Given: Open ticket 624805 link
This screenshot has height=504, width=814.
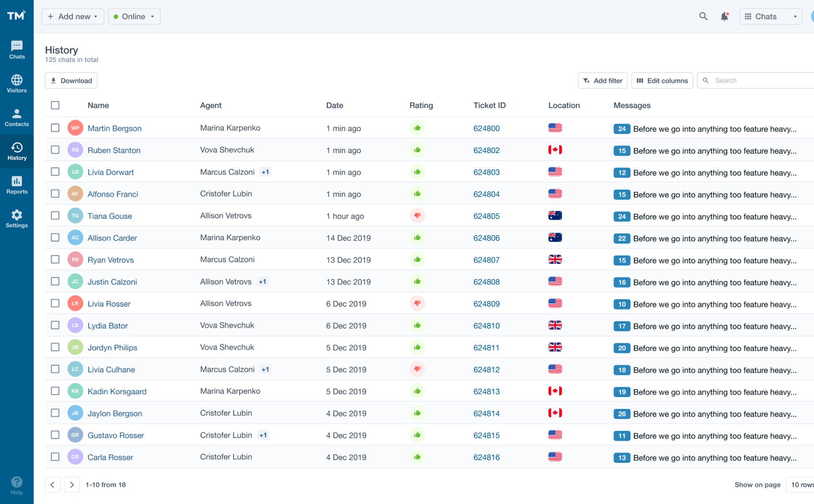Looking at the screenshot, I should click(x=486, y=216).
